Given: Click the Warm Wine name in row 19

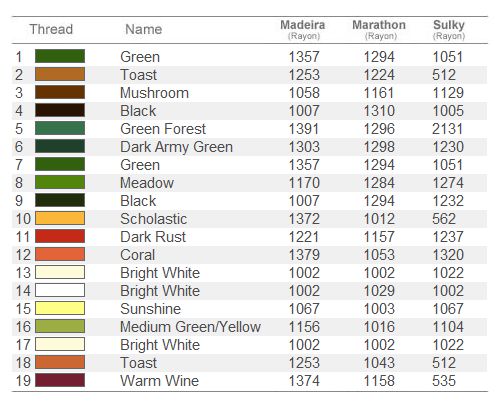Looking at the screenshot, I should pyautogui.click(x=160, y=381).
